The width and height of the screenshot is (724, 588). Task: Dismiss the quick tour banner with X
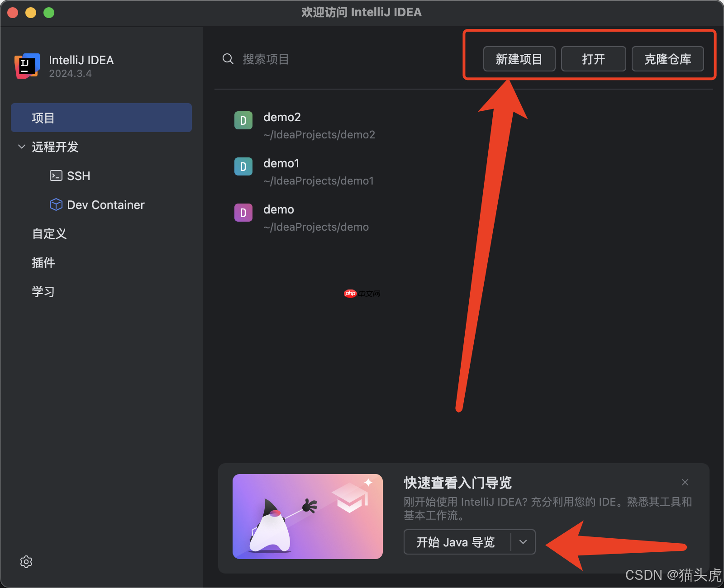pos(685,482)
